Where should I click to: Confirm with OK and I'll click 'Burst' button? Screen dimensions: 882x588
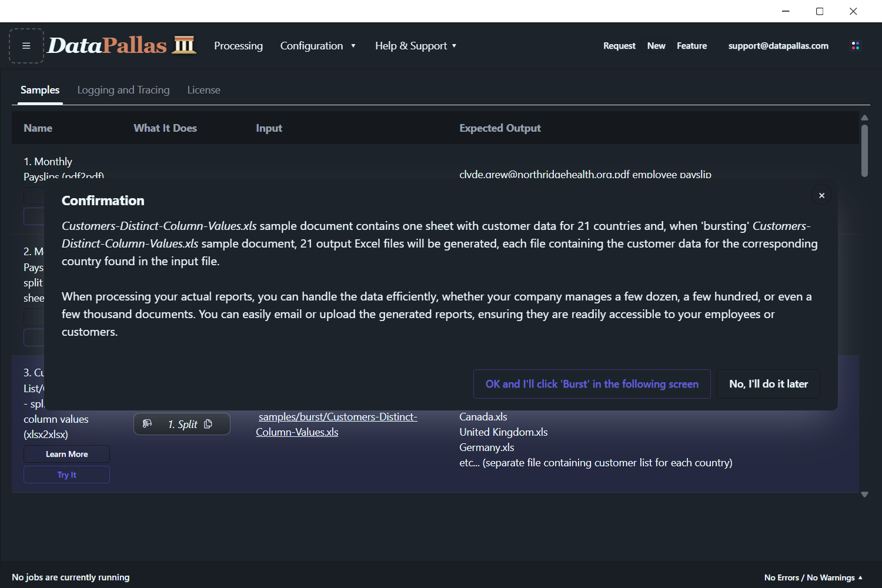click(x=592, y=384)
